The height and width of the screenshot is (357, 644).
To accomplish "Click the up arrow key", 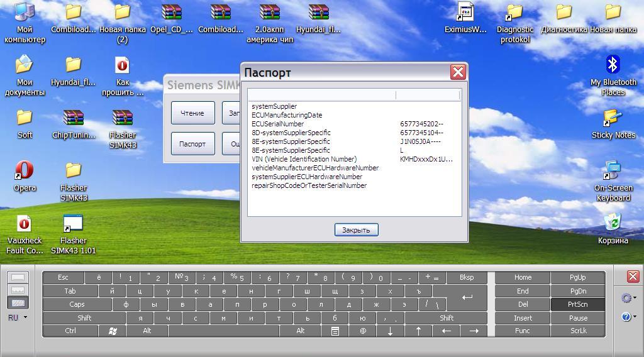I will [418, 331].
